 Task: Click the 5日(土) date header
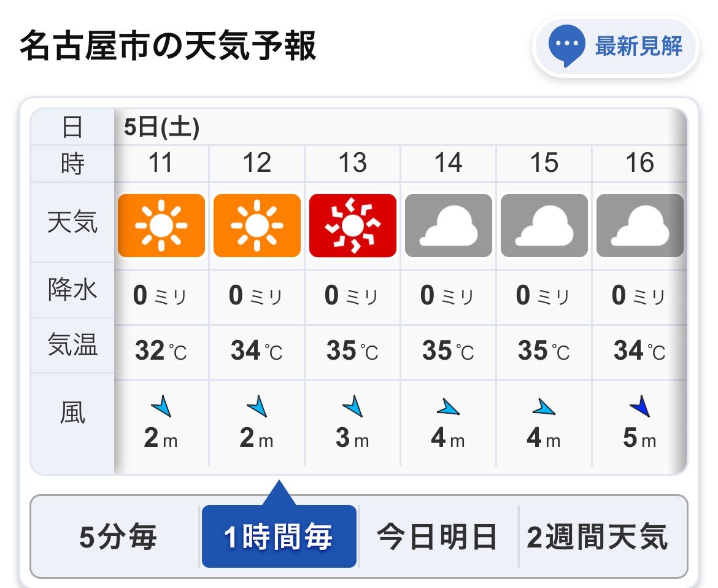[x=161, y=127]
